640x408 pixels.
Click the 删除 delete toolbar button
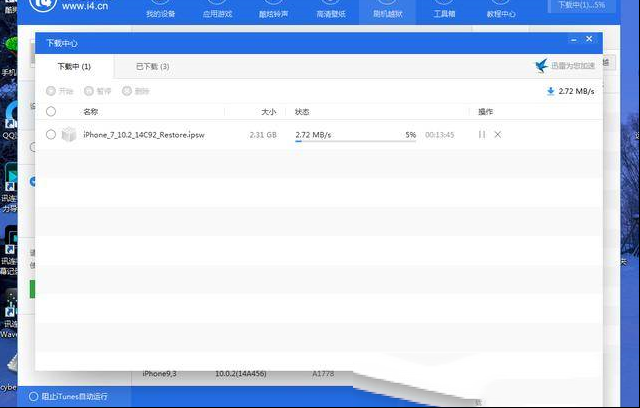tap(136, 91)
